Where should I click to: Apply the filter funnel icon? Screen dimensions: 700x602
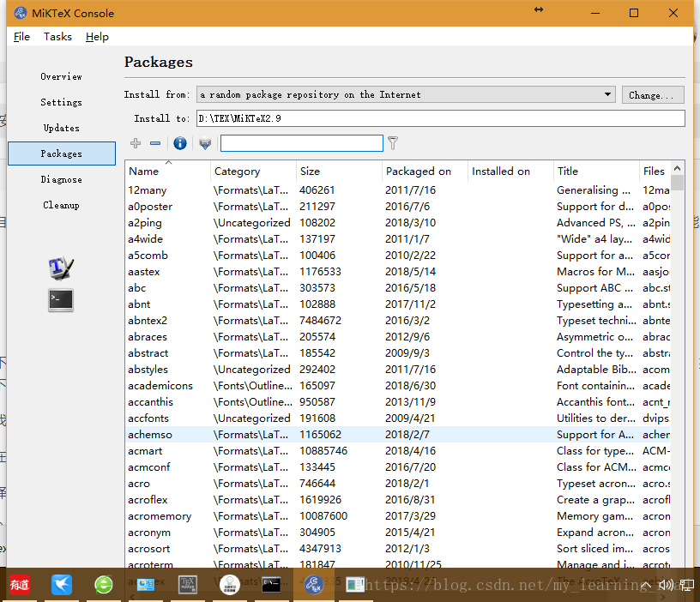[x=393, y=143]
